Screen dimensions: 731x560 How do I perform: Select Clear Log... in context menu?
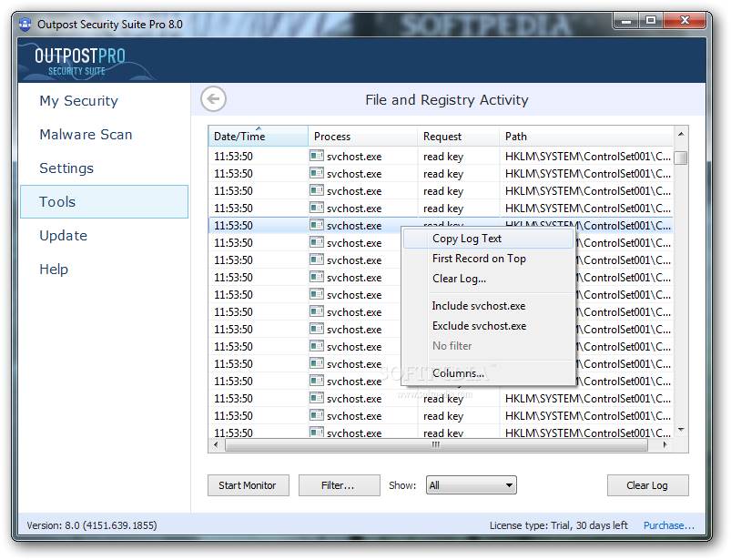[x=488, y=279]
